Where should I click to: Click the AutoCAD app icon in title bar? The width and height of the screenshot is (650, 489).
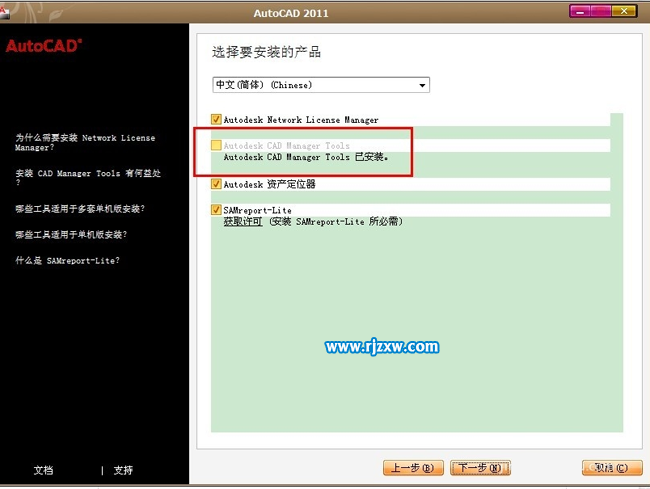click(4, 12)
